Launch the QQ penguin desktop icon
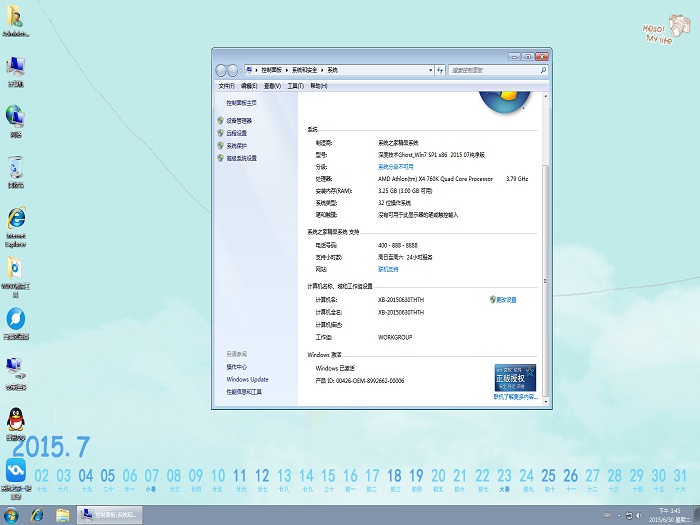Viewport: 700px width, 525px height. [15, 418]
